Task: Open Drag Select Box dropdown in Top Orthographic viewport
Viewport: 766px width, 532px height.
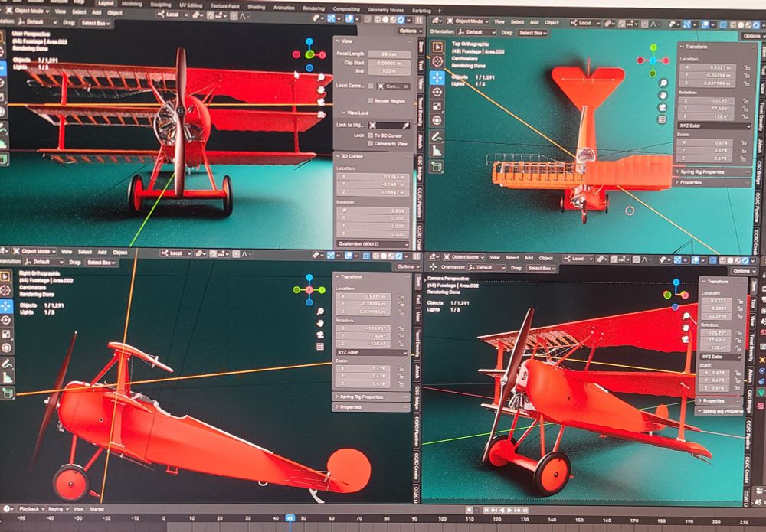Action: (x=532, y=33)
